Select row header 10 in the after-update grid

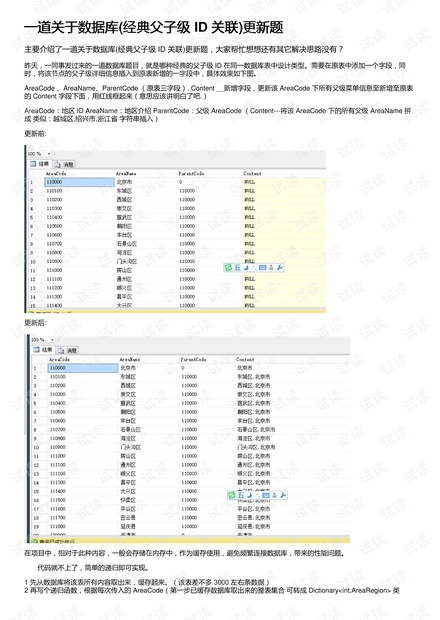tap(36, 447)
